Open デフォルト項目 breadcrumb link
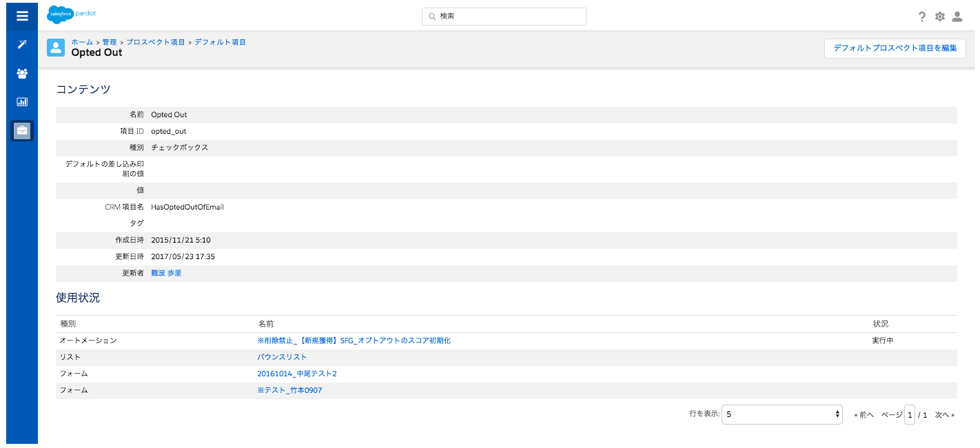980x448 pixels. tap(221, 42)
